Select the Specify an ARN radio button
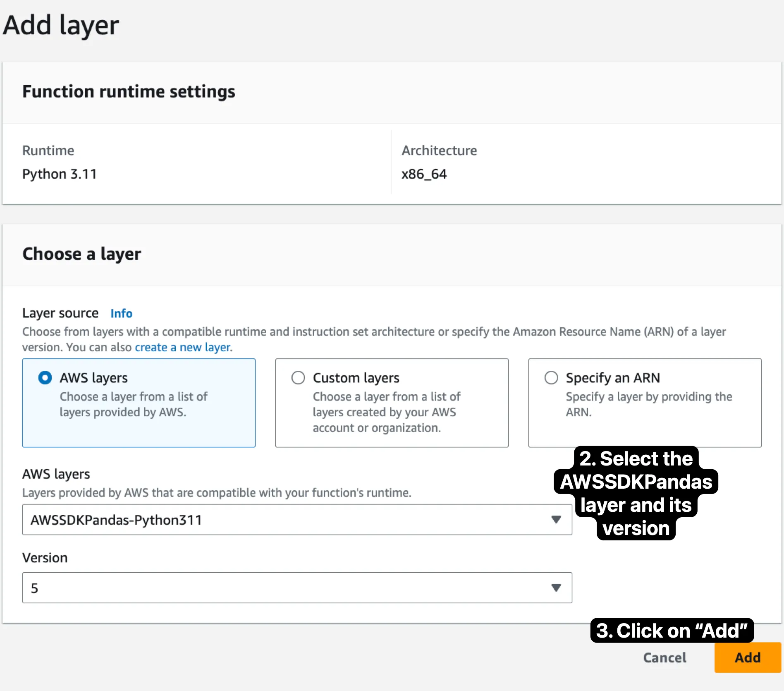The height and width of the screenshot is (691, 784). [x=551, y=378]
